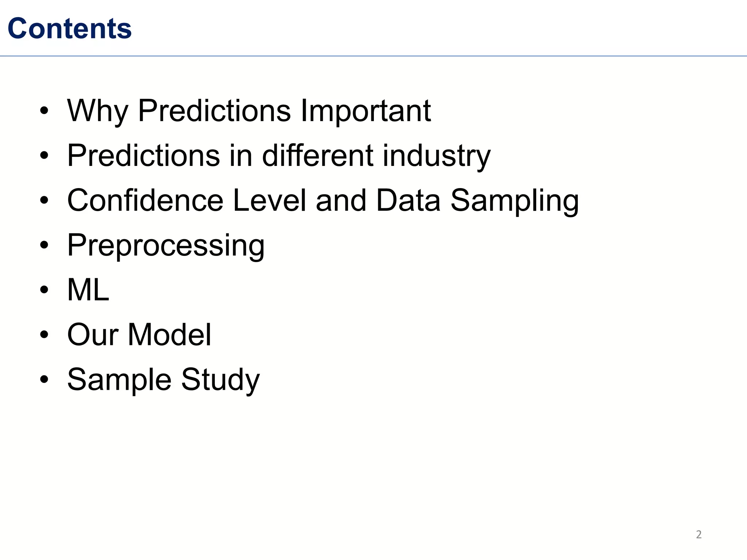The height and width of the screenshot is (560, 747).
Task: Click the bullet dot before 'Confidence Level'
Action: pos(44,200)
